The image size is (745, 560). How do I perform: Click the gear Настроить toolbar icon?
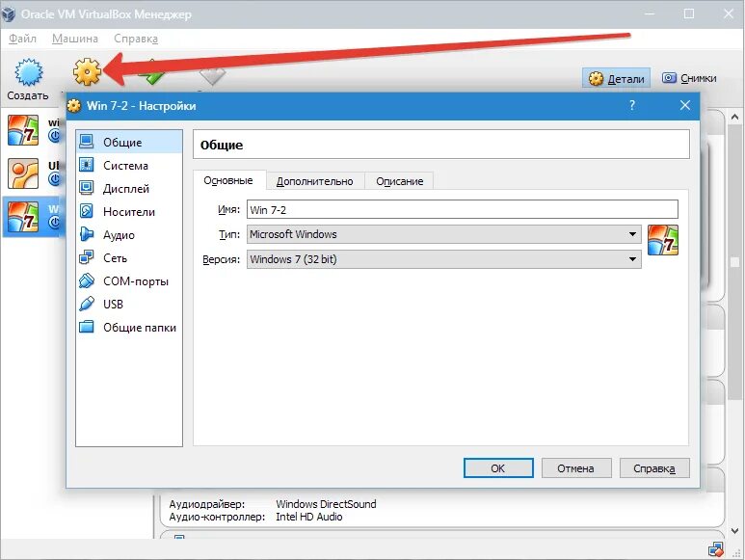(x=88, y=71)
